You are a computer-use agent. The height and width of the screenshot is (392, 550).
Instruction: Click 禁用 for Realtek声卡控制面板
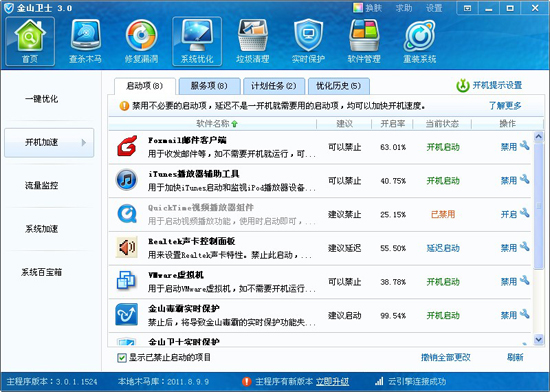coord(509,248)
